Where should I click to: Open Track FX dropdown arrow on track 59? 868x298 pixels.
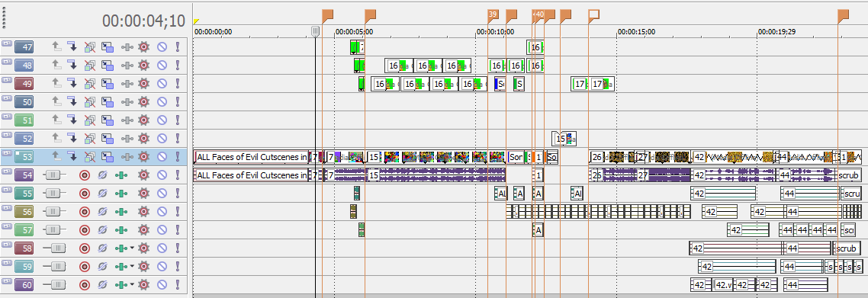(x=132, y=267)
